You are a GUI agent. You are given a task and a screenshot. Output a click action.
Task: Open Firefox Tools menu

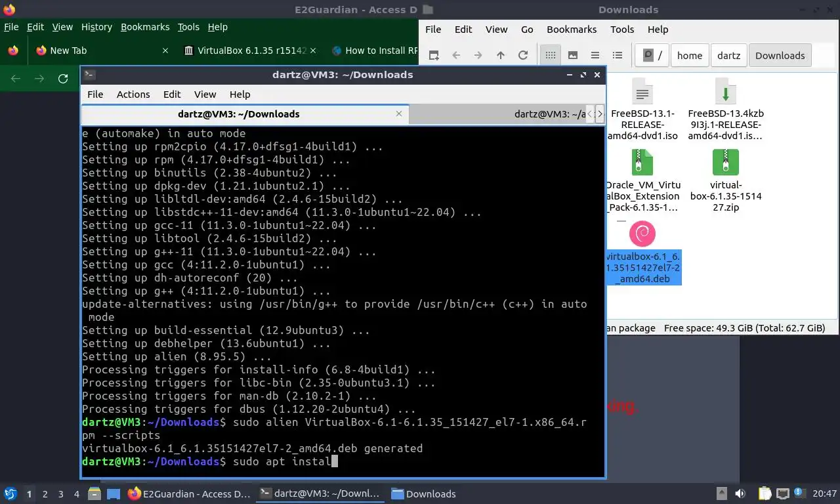point(188,27)
